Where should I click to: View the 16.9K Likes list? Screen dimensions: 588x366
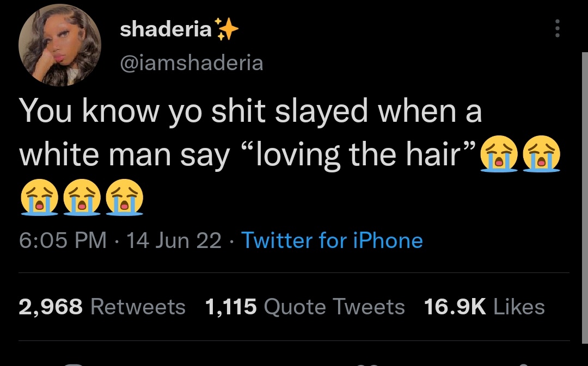[x=484, y=307]
